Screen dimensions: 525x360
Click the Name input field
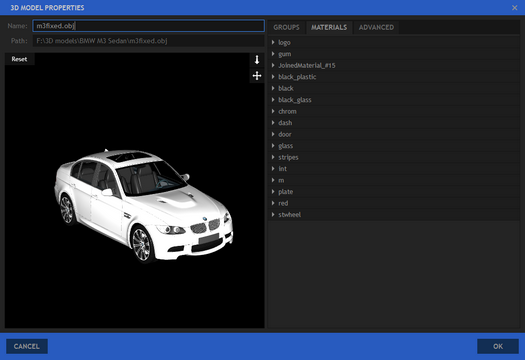click(148, 26)
